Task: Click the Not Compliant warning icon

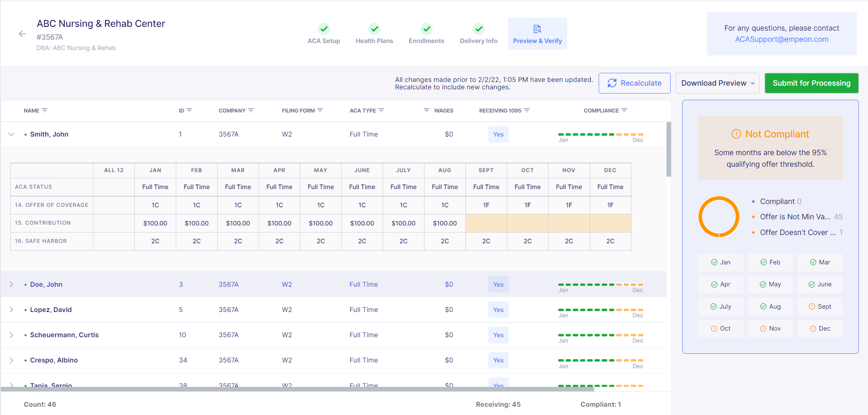Action: [x=736, y=134]
